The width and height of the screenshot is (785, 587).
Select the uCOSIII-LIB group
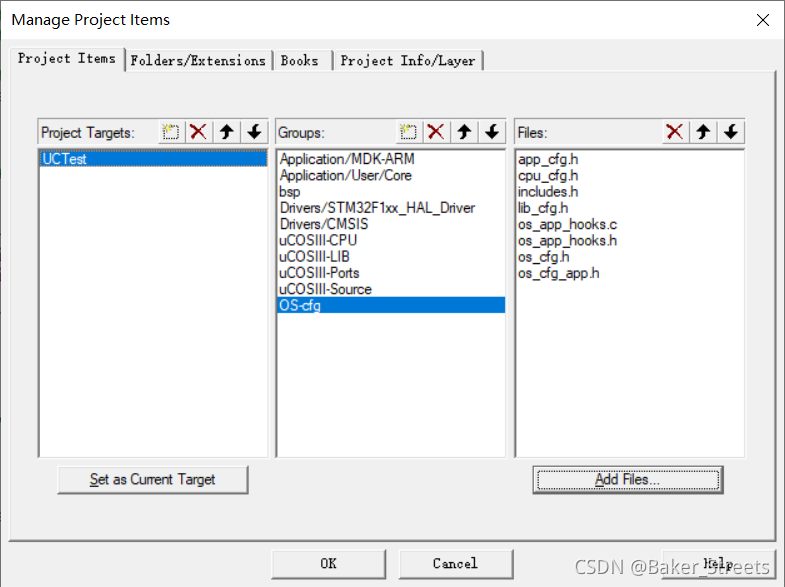point(391,256)
